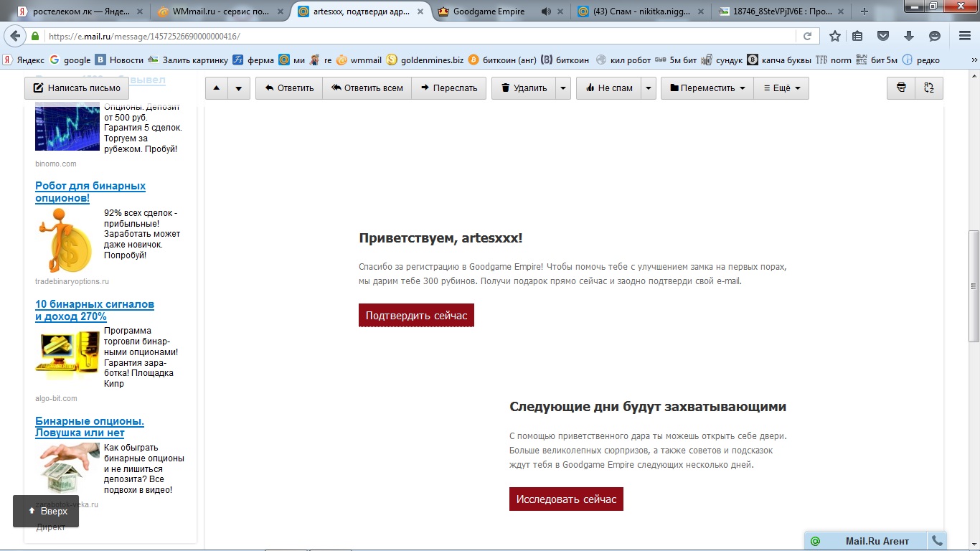Open the сундук bookmark

coord(721,60)
